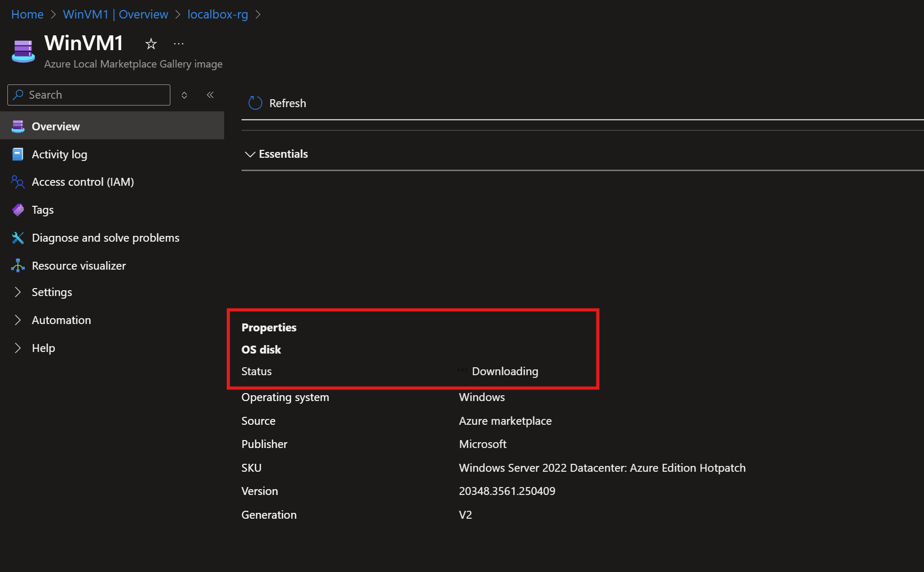Image resolution: width=924 pixels, height=572 pixels.
Task: Select the Windows operating system value
Action: click(x=482, y=397)
